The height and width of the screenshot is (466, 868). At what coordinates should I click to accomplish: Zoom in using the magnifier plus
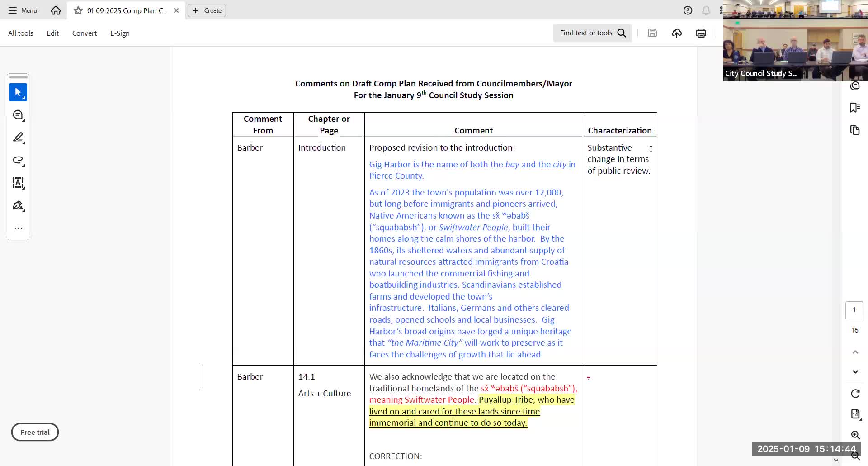coord(855,435)
